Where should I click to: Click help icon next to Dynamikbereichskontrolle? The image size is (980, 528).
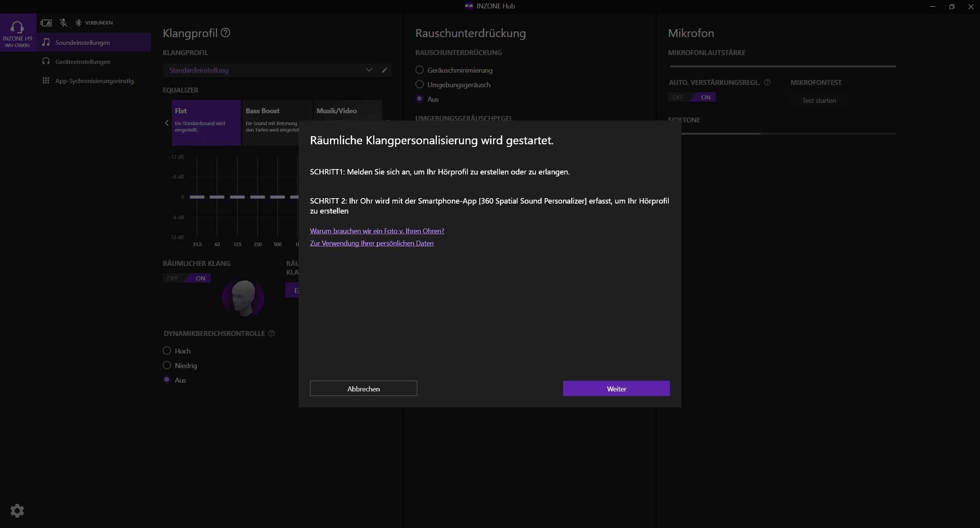point(271,334)
